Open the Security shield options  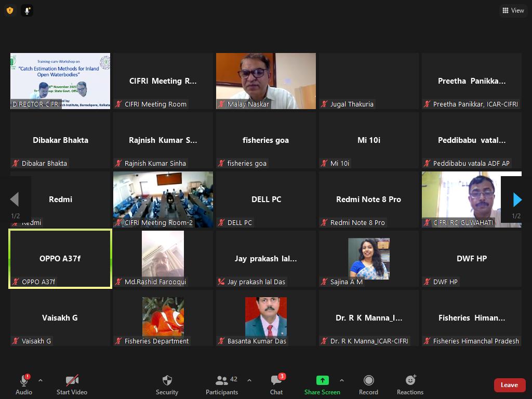167,385
